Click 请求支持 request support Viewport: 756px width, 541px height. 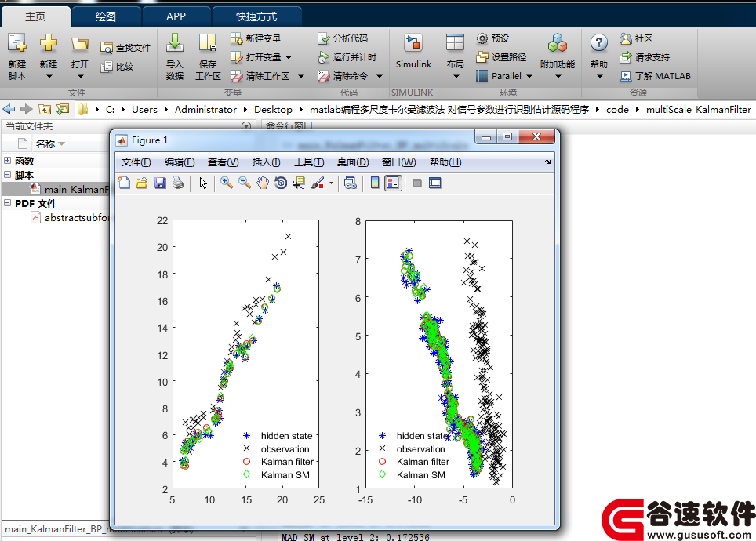click(x=645, y=57)
